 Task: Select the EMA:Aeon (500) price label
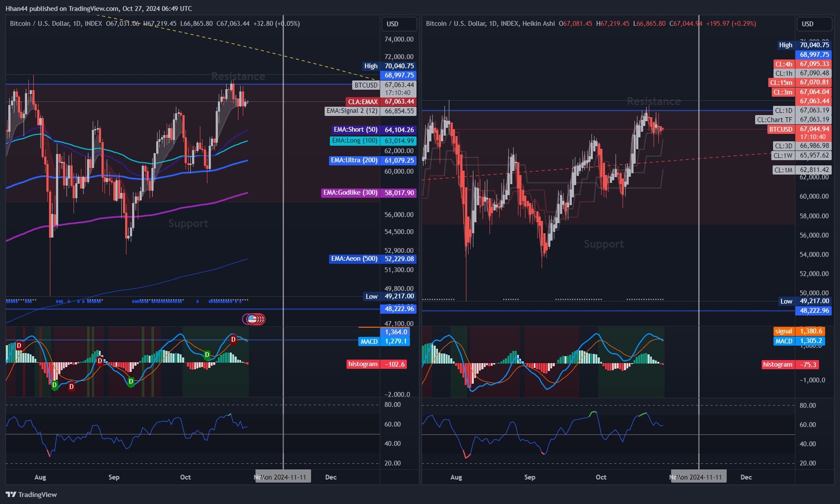(372, 259)
